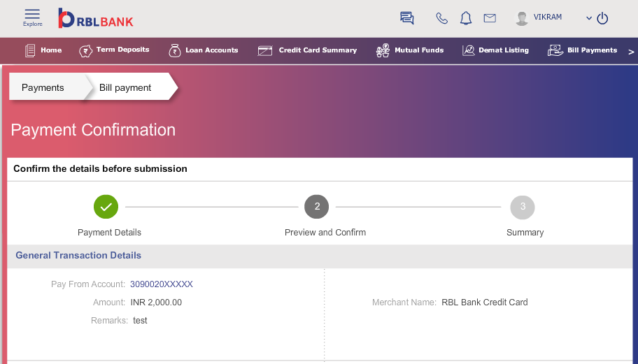Click the VIKRAM profile avatar
The width and height of the screenshot is (638, 364).
[x=522, y=18]
